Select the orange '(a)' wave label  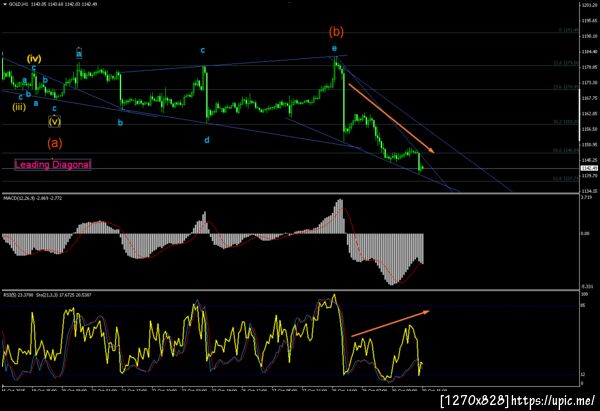pos(55,143)
